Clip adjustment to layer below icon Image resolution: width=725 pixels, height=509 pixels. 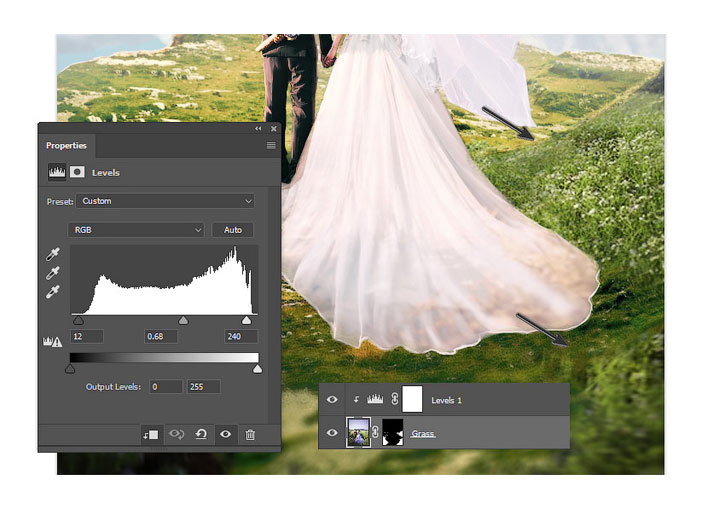click(151, 435)
